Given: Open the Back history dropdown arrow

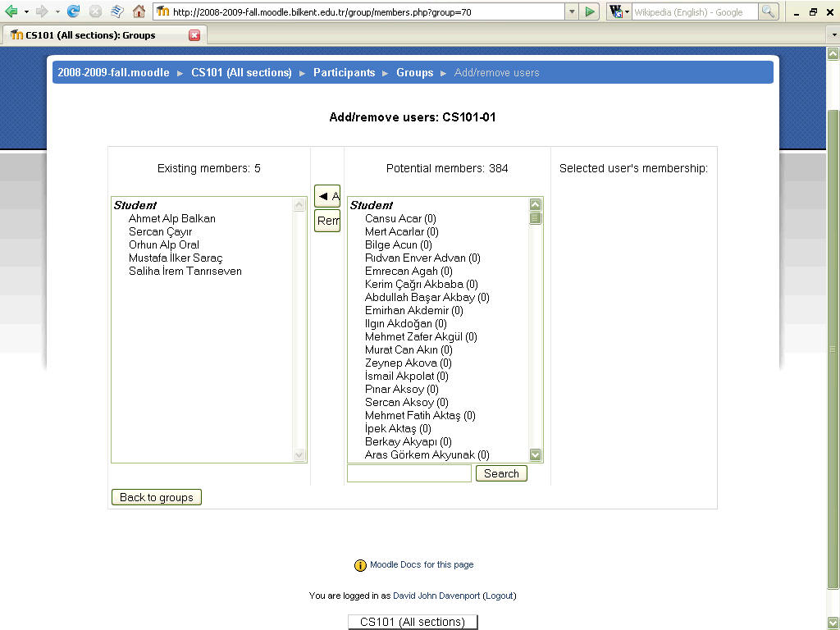Looking at the screenshot, I should 26,11.
